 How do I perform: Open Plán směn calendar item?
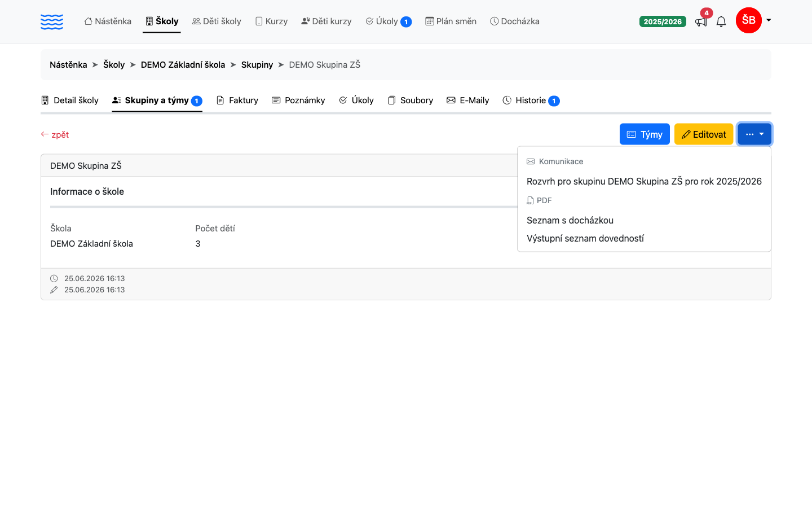[x=451, y=21]
